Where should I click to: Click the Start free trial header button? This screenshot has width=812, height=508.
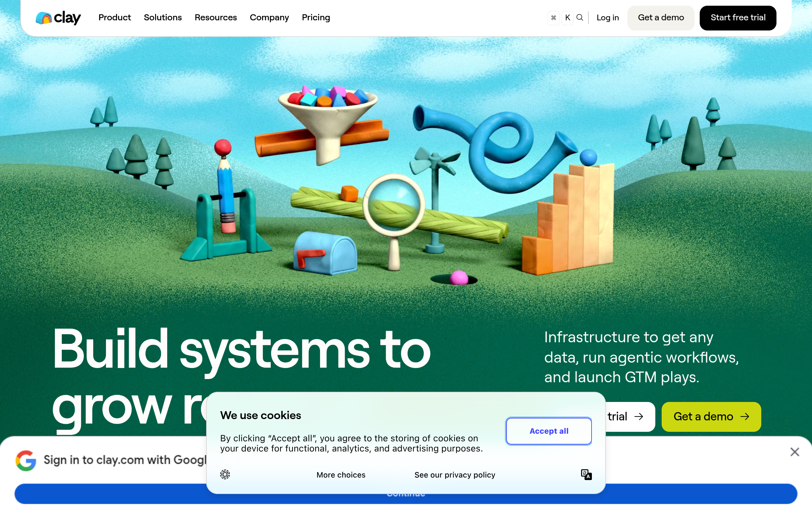tap(737, 18)
